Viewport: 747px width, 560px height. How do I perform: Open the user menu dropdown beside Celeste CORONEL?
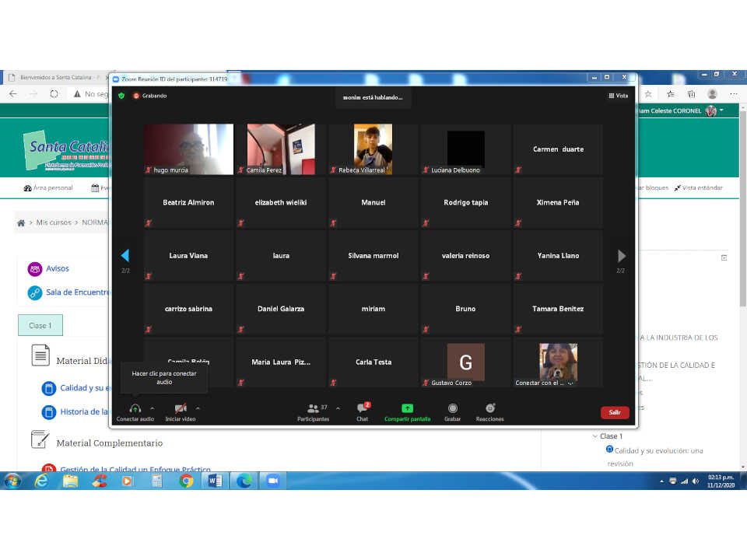721,110
